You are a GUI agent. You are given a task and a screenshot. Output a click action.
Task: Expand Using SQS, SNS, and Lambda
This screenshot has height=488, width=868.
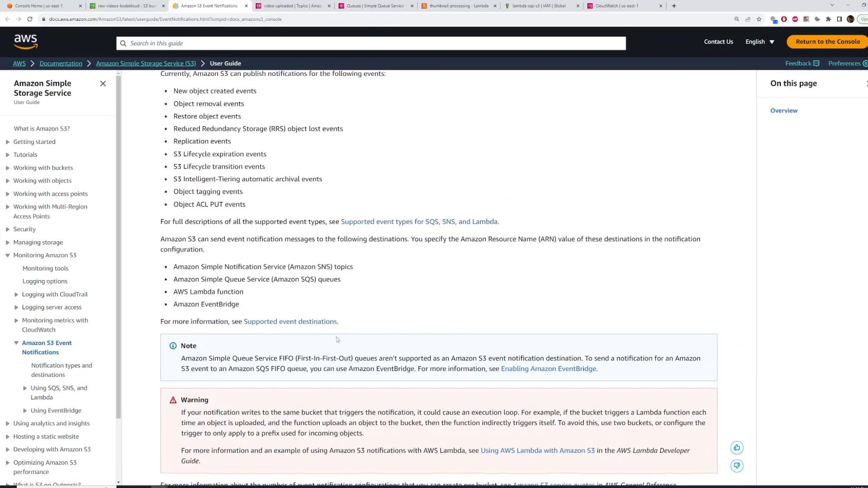tap(25, 388)
